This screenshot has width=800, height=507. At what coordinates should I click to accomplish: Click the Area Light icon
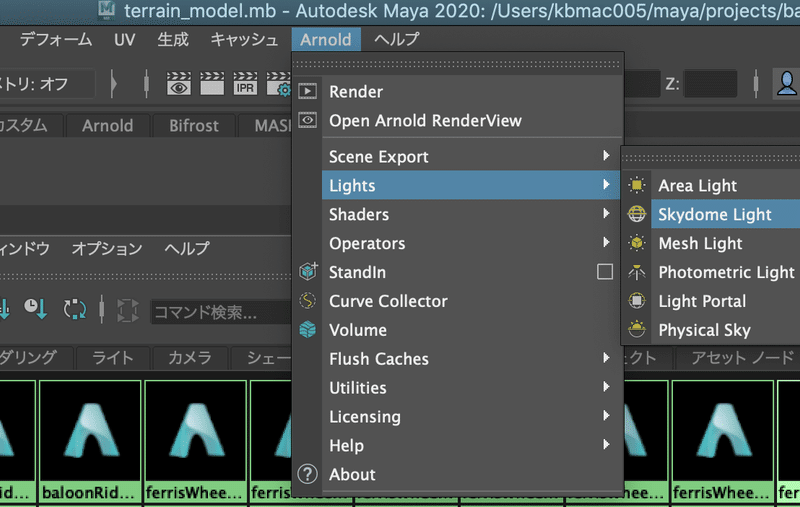636,185
